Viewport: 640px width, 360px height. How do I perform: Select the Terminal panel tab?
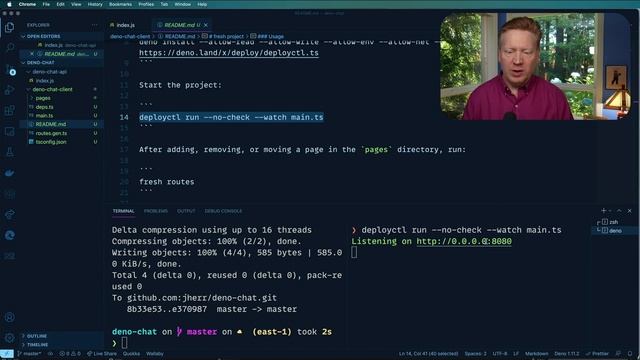coord(123,211)
